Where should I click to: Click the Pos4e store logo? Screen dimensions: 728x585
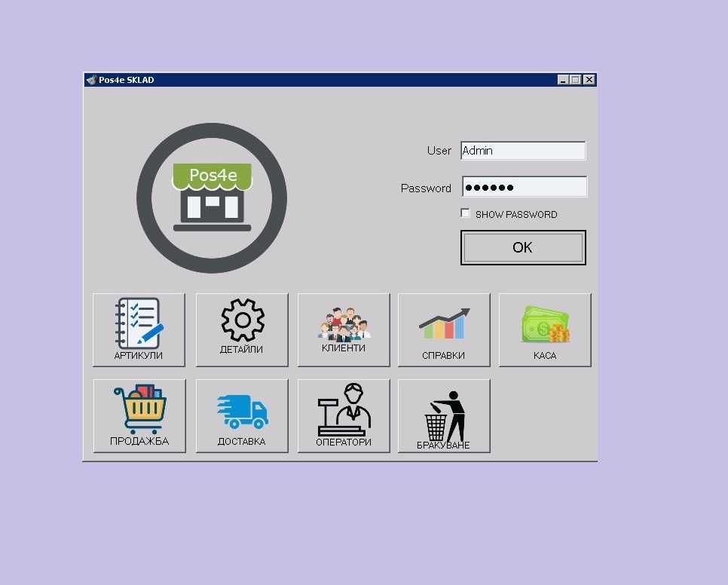(x=212, y=198)
